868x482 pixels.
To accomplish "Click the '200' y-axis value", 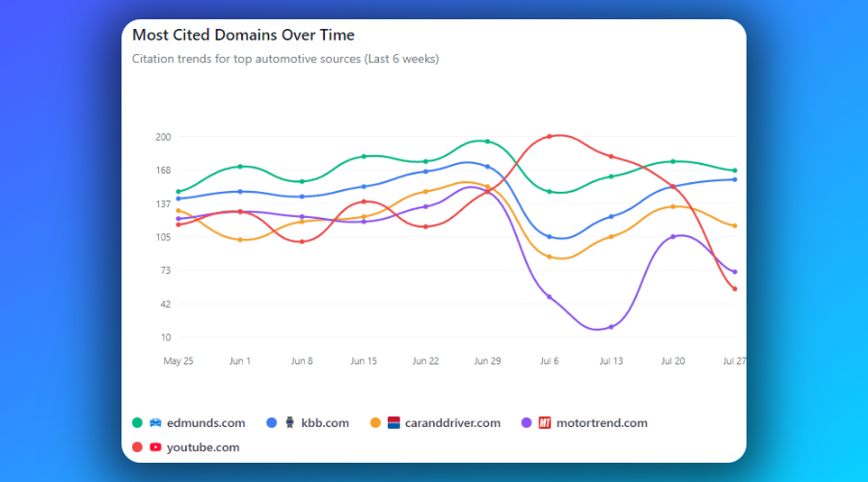I will pos(163,137).
